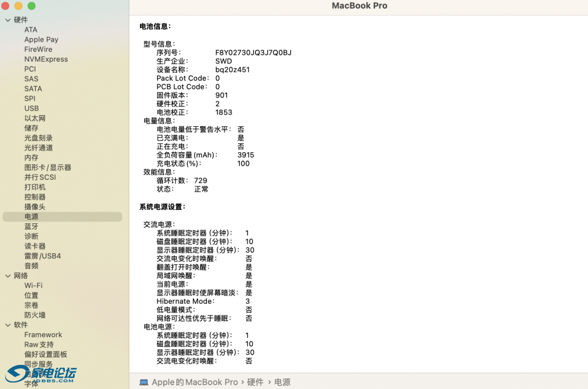Click battery serial number F8Y02730JQ3J7Q0BJ

(x=253, y=52)
